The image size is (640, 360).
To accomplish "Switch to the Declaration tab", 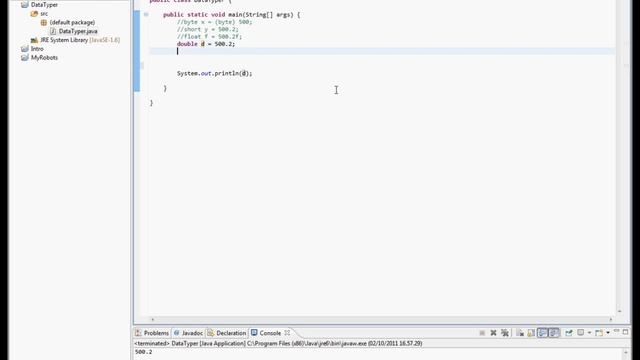I will 227,333.
